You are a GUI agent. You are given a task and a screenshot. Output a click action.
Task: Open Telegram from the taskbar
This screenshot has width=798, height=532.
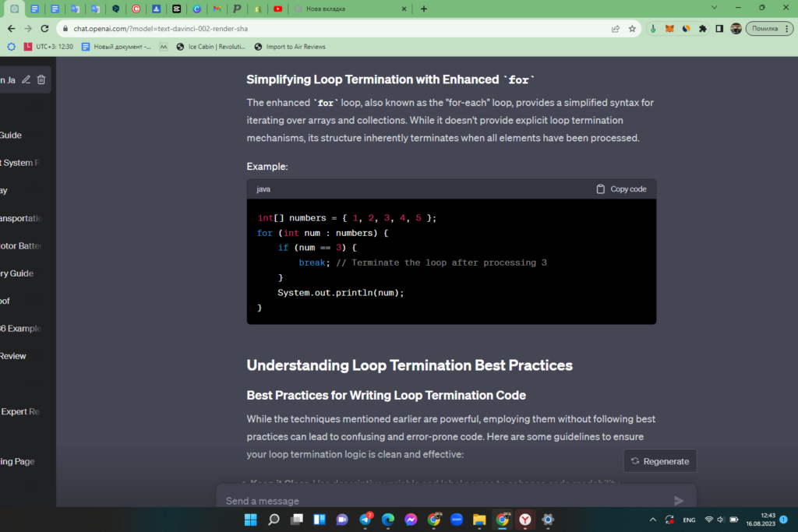point(365,520)
